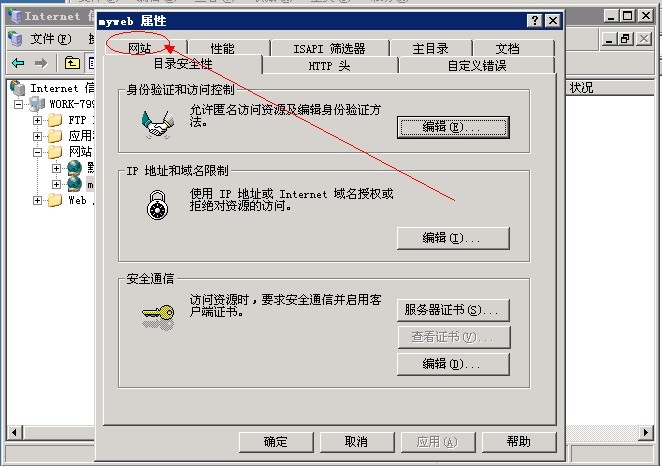The width and height of the screenshot is (662, 466).
Task: Expand the Web folder tree node
Action: tap(37, 200)
